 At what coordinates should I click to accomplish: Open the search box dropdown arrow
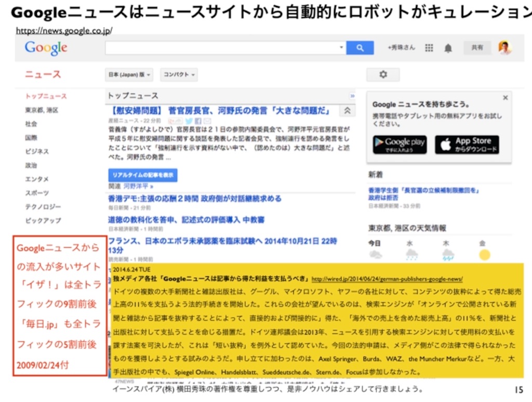click(x=341, y=47)
